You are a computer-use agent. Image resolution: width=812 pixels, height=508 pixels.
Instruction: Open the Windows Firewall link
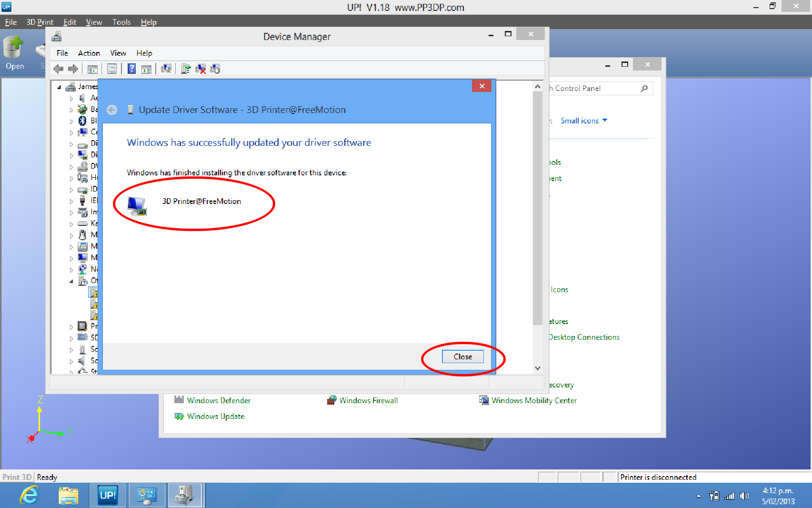coord(368,401)
